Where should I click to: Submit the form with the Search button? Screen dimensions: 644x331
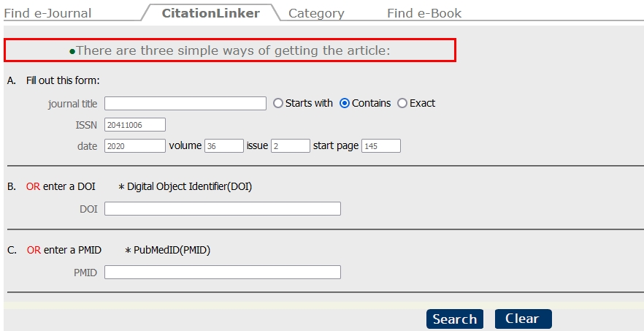[x=455, y=319]
